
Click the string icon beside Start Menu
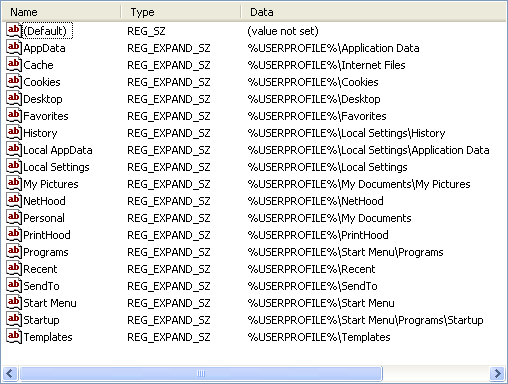[x=14, y=302]
